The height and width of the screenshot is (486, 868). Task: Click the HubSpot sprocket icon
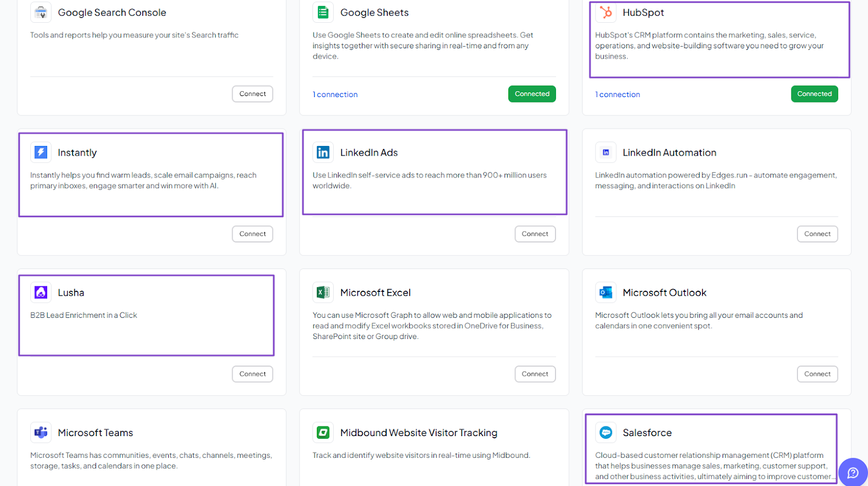605,12
